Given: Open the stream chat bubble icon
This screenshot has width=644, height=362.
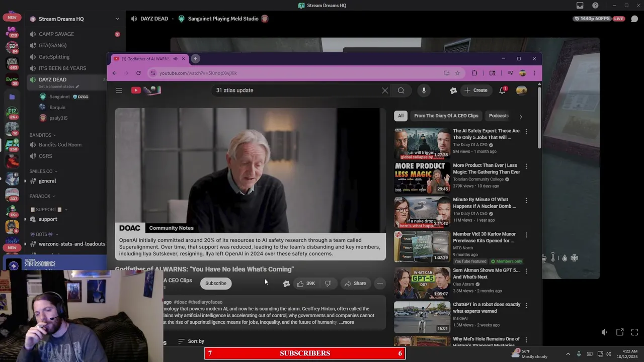Looking at the screenshot, I should pyautogui.click(x=634, y=19).
